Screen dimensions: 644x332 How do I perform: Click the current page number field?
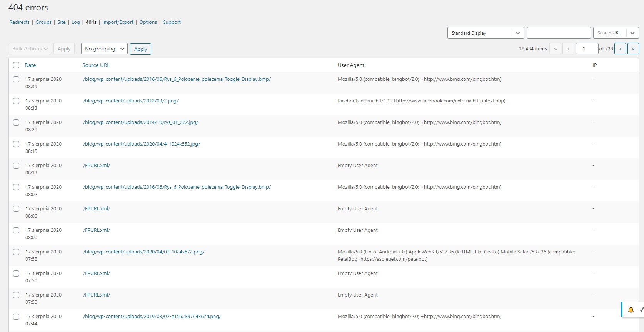point(587,49)
